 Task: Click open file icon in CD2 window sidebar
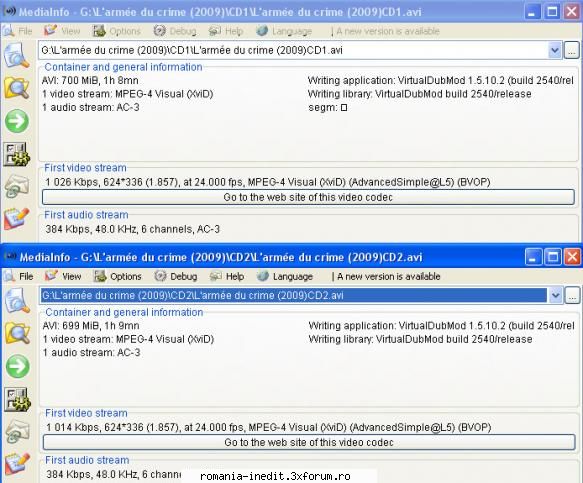pyautogui.click(x=17, y=300)
